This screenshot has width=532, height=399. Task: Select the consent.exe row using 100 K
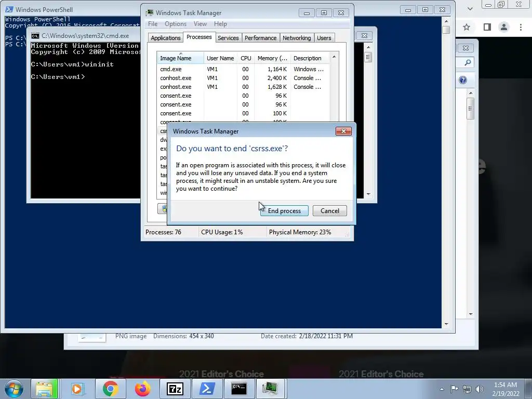pos(243,113)
